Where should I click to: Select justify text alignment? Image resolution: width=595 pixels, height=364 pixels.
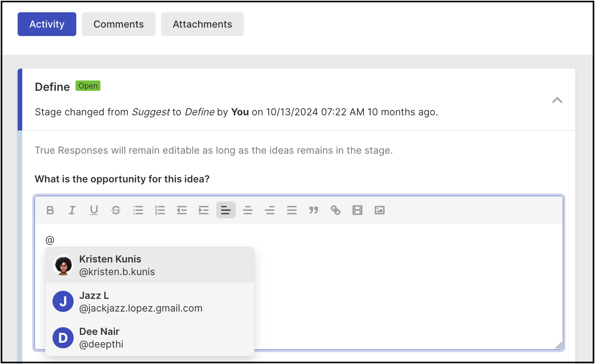point(292,210)
